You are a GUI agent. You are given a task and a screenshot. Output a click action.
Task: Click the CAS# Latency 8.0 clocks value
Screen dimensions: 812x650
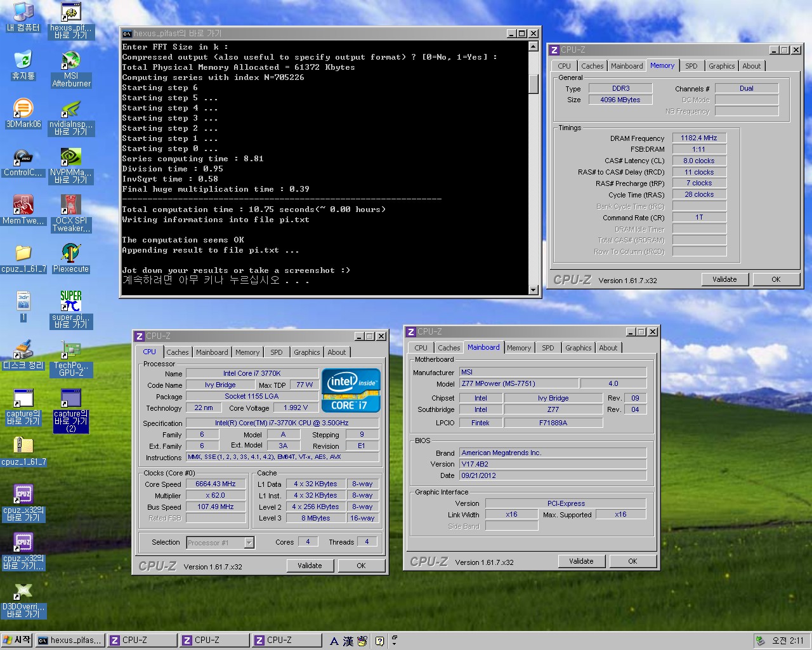(x=699, y=161)
